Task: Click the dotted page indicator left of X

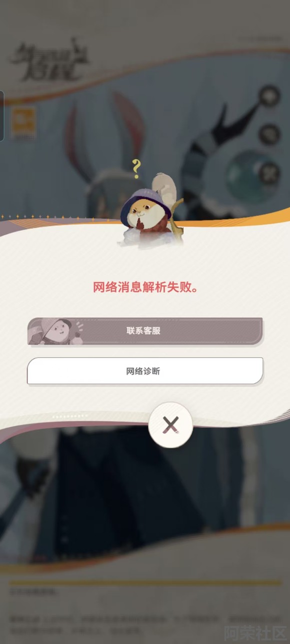Action: [70, 416]
